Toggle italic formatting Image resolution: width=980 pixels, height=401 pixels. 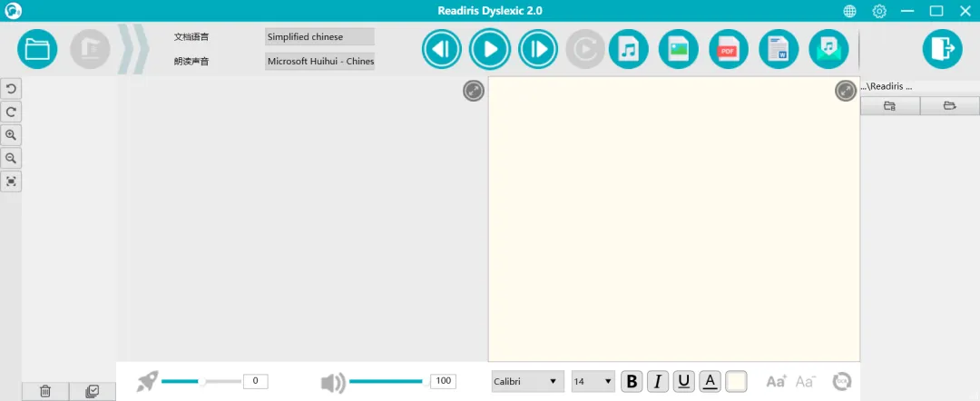pyautogui.click(x=658, y=381)
